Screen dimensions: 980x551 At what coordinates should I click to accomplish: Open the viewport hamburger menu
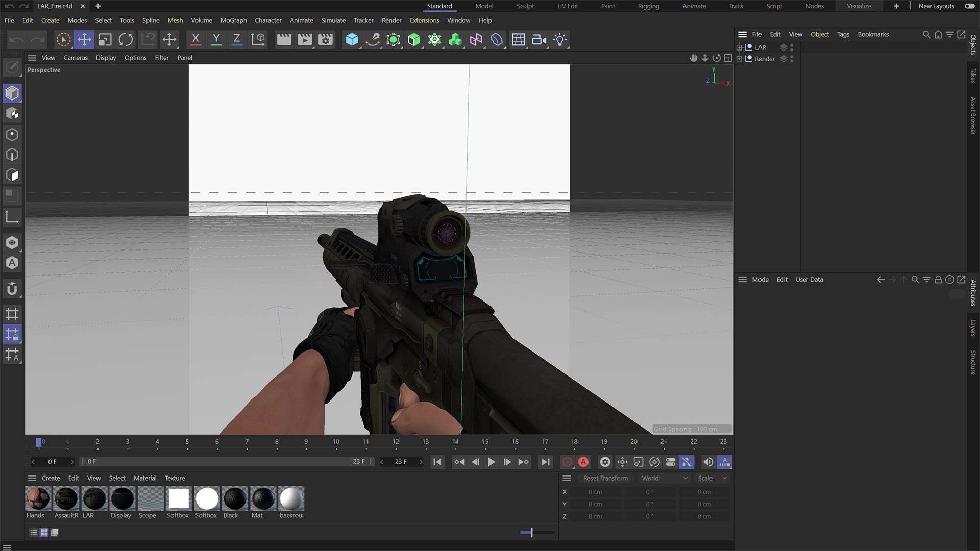(x=32, y=58)
